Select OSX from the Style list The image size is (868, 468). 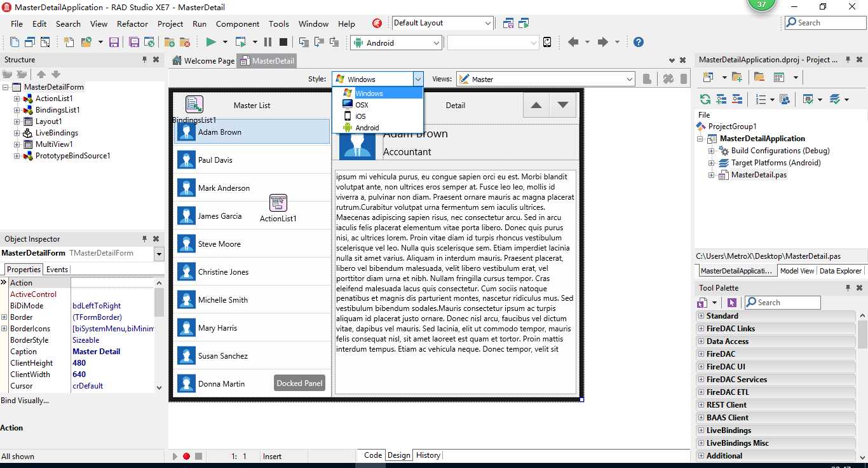point(377,105)
